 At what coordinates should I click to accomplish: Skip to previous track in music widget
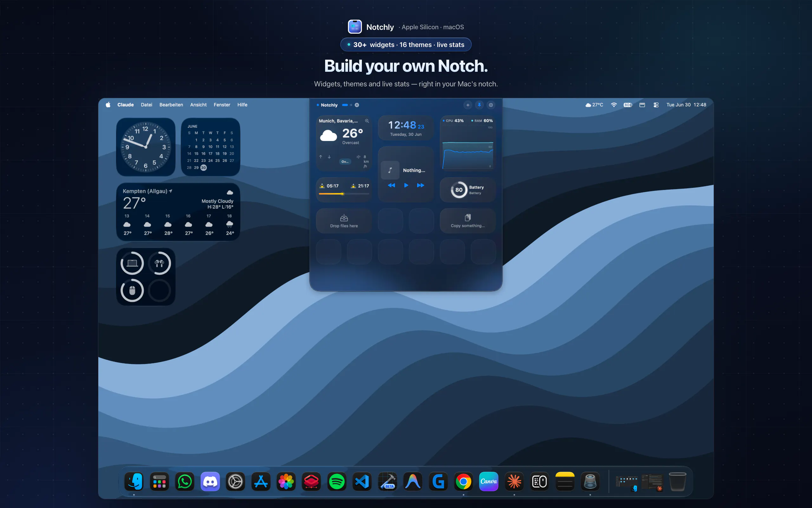click(x=391, y=185)
